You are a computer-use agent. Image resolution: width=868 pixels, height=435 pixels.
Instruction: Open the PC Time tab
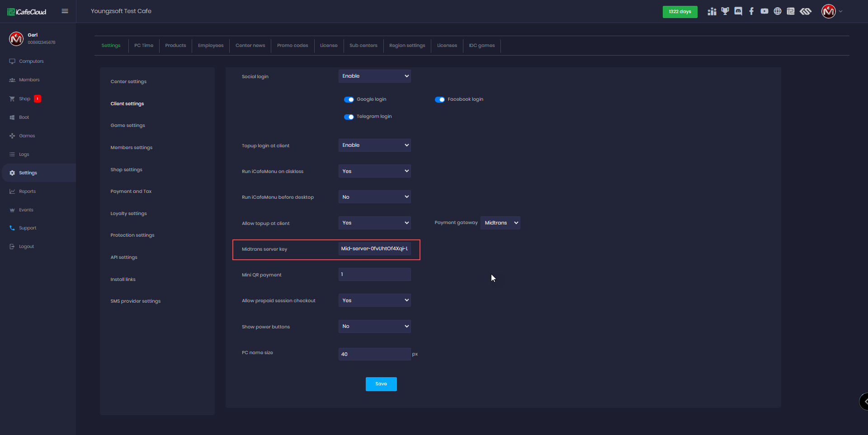pyautogui.click(x=144, y=46)
